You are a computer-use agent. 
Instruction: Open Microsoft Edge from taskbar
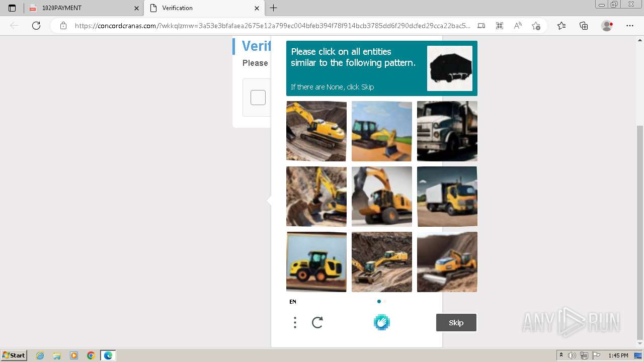pyautogui.click(x=108, y=355)
